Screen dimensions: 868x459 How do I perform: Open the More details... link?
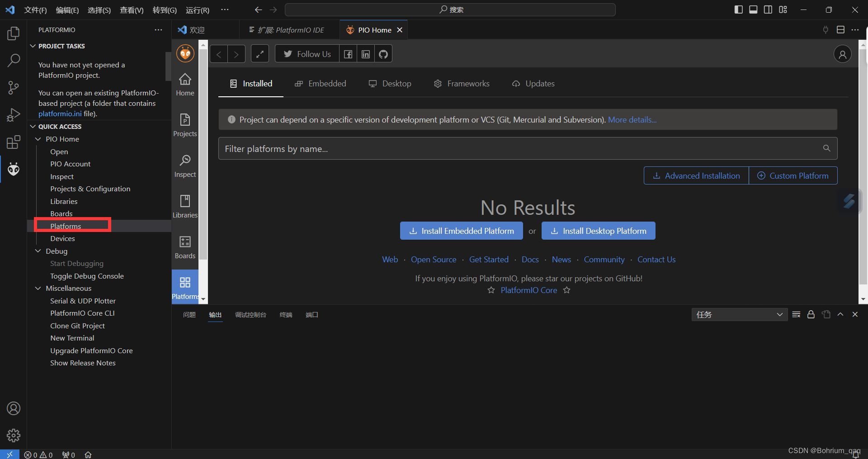(632, 120)
